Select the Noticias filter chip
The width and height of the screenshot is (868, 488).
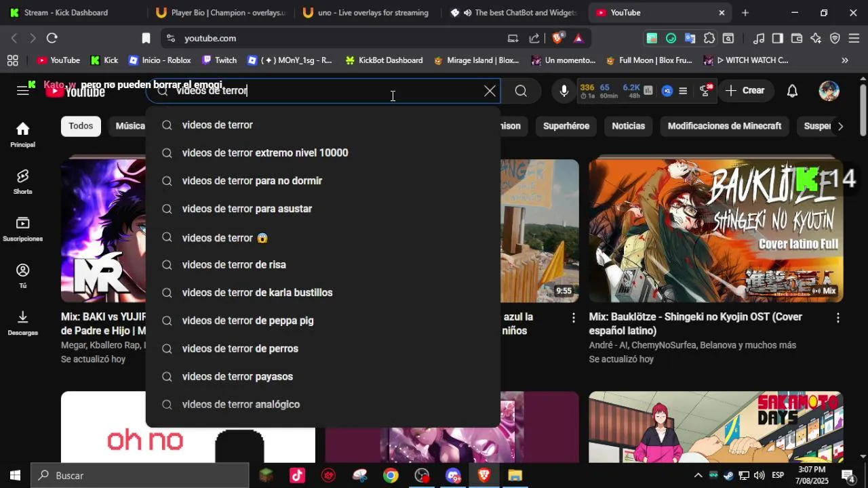[x=628, y=126]
